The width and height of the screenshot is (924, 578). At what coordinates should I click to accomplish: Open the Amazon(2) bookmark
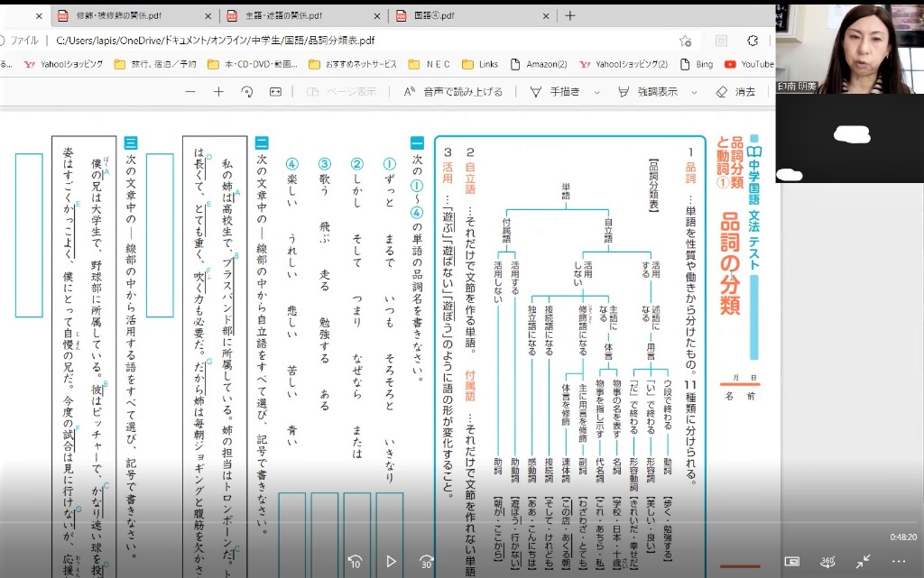(539, 64)
